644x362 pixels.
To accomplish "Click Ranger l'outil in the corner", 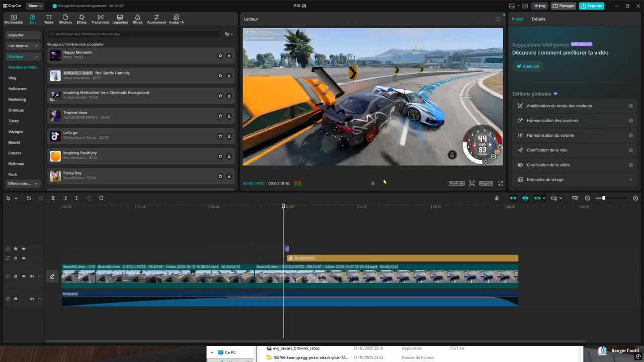I will click(x=625, y=351).
